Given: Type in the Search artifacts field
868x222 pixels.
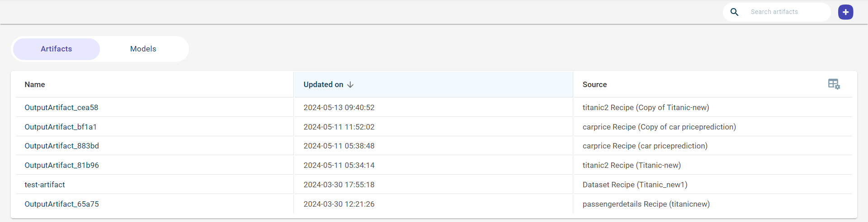Looking at the screenshot, I should tap(787, 12).
